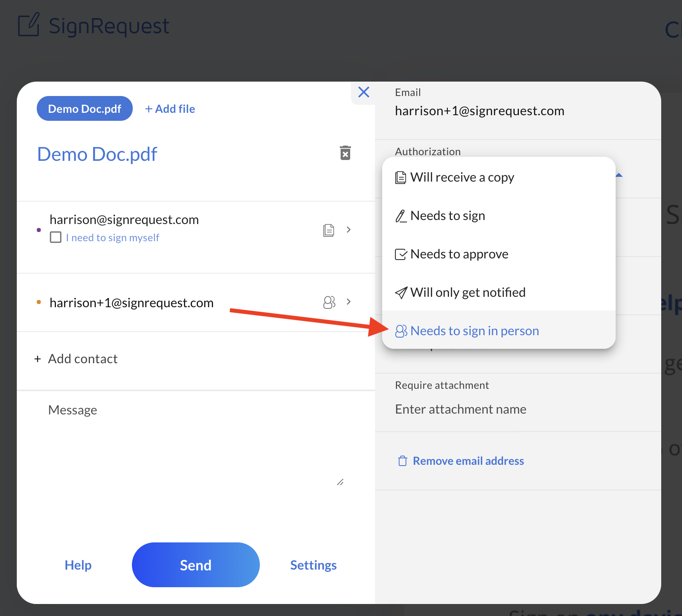Click the SignRequest logo icon
682x616 pixels.
(29, 25)
